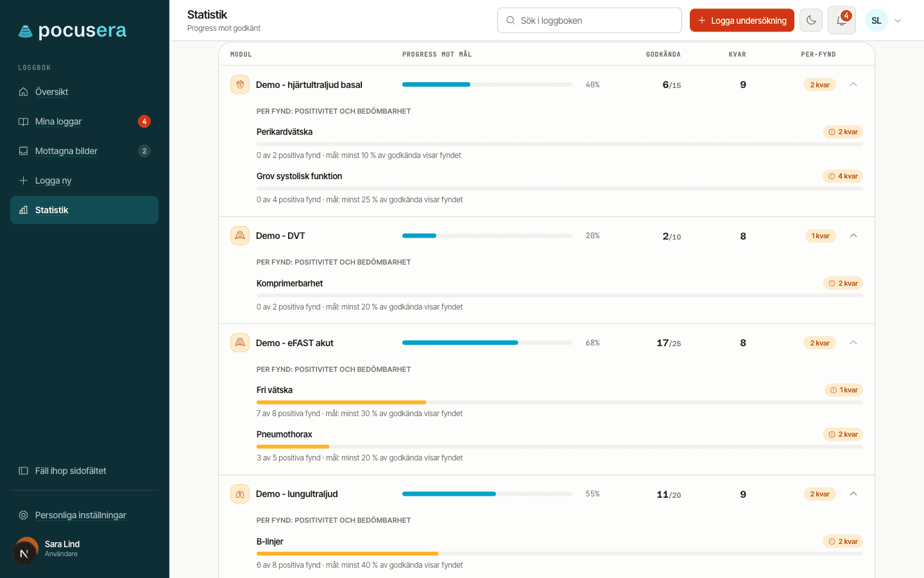Open the notifications bell icon
This screenshot has width=924, height=578.
[x=841, y=21]
